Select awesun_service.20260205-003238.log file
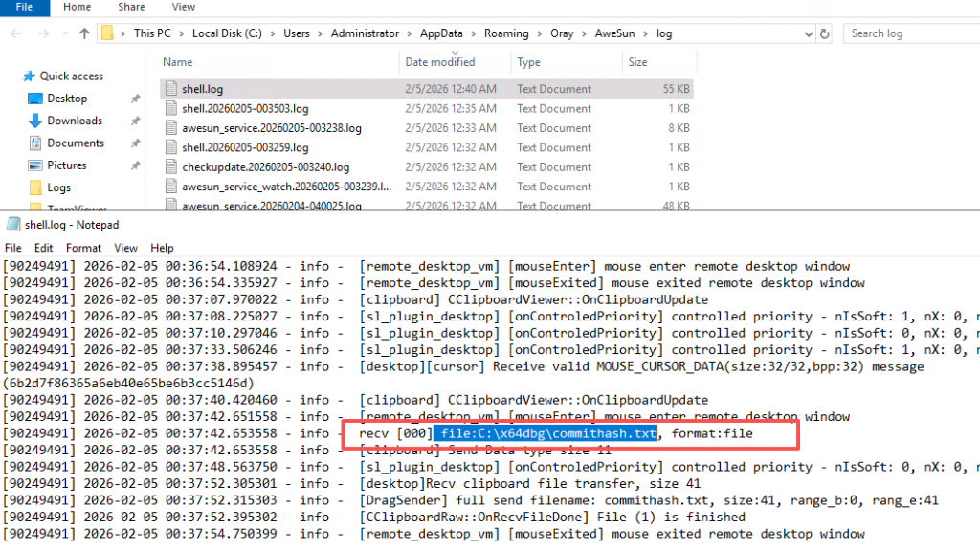 tap(271, 128)
